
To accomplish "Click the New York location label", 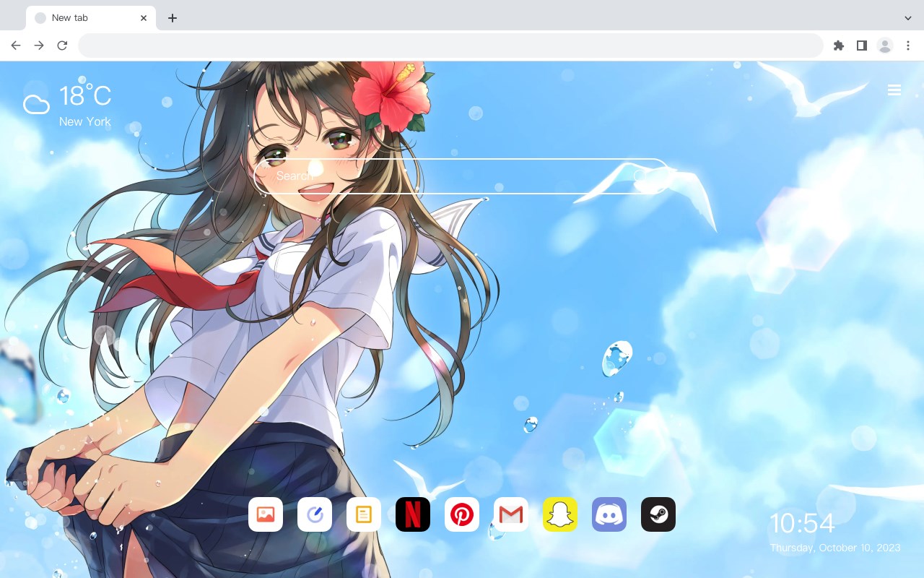I will [85, 121].
